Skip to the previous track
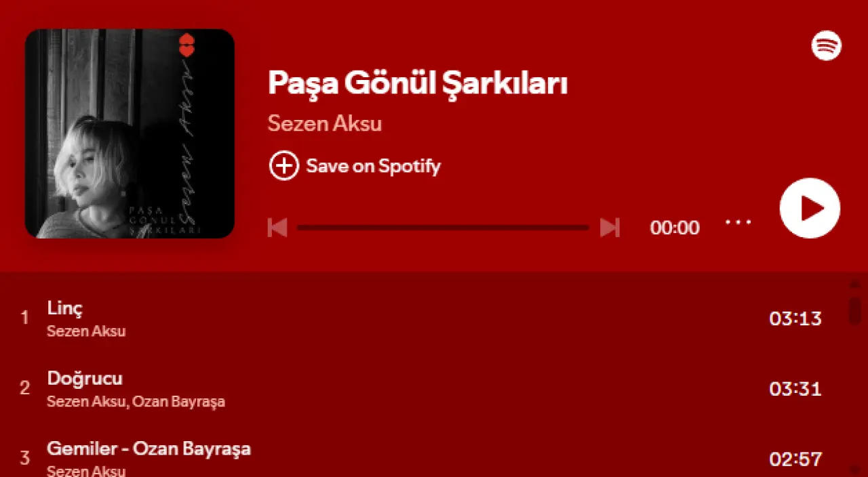868x477 pixels. tap(277, 228)
